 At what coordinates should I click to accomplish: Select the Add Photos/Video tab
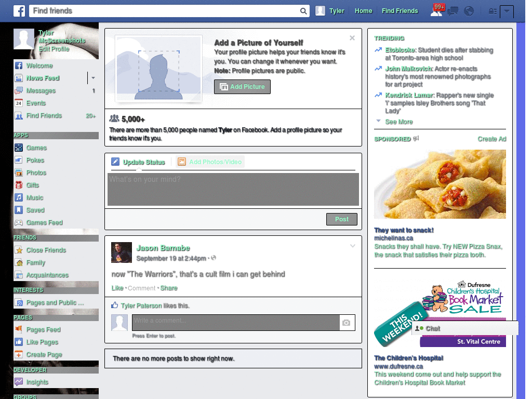coord(210,162)
